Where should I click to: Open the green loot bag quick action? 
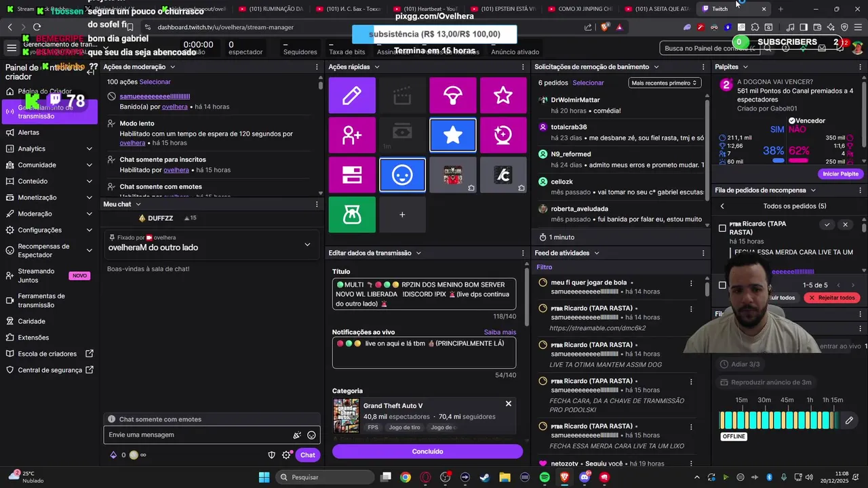(352, 214)
